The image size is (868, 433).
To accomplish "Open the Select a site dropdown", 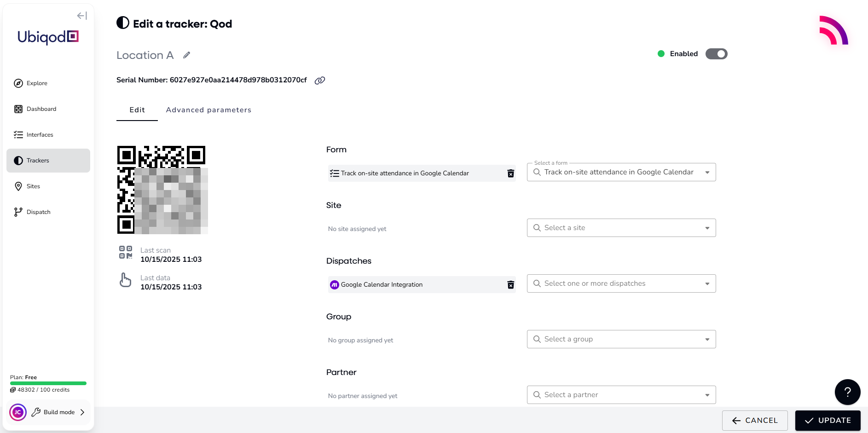I will [707, 228].
